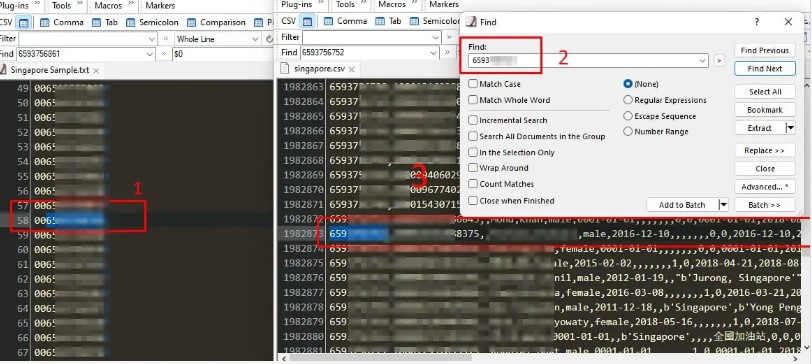Click Find dialog help question mark
This screenshot has height=364, width=812.
pyautogui.click(x=757, y=22)
